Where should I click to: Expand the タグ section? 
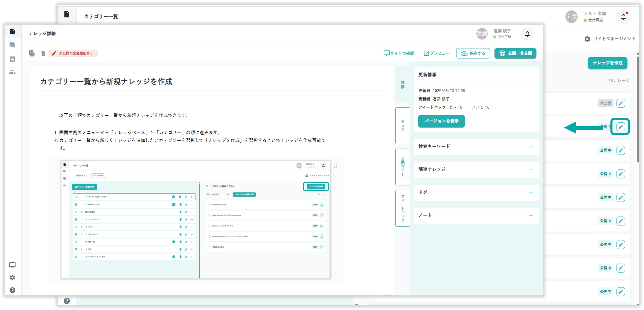click(531, 193)
